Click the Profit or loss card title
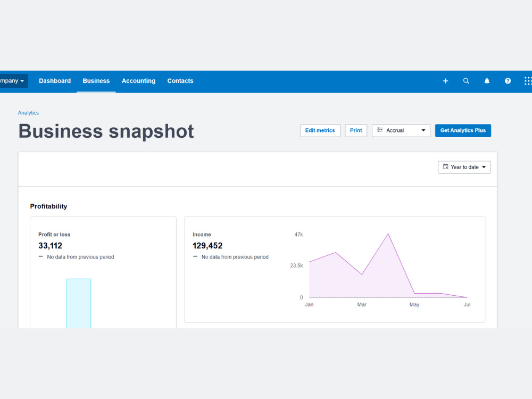The width and height of the screenshot is (532, 399). pos(54,235)
